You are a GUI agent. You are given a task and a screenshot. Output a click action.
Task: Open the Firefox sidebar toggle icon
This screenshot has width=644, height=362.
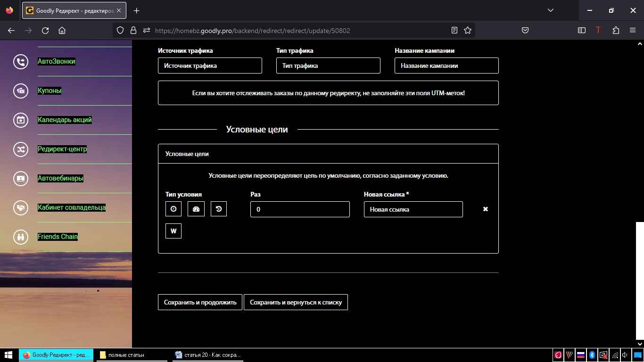point(582,30)
